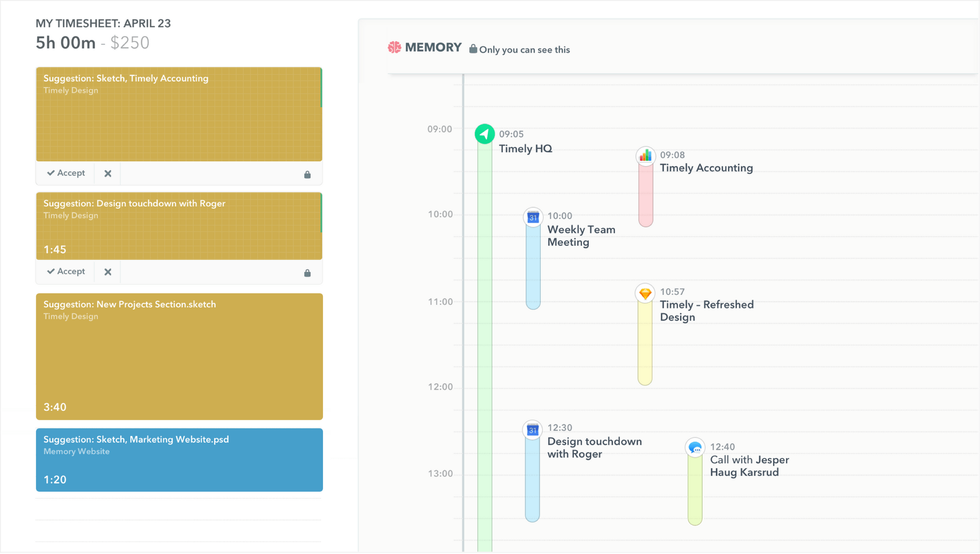Click the calendar icon for Design touchdown
The height and width of the screenshot is (554, 980).
point(533,430)
